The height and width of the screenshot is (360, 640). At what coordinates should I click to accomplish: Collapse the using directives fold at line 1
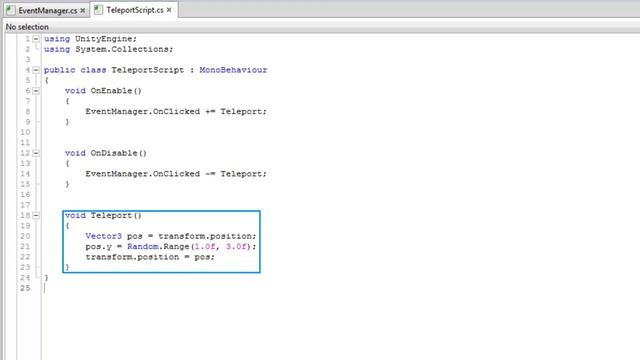click(36, 39)
